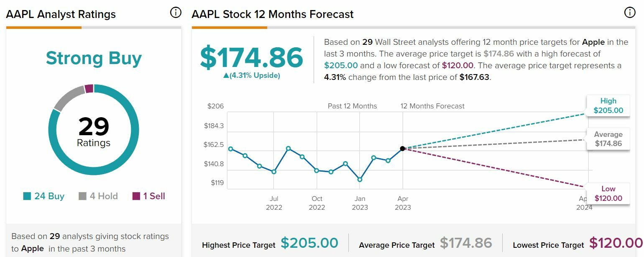Click the gray Hold legend square
This screenshot has width=644, height=257.
coord(82,196)
